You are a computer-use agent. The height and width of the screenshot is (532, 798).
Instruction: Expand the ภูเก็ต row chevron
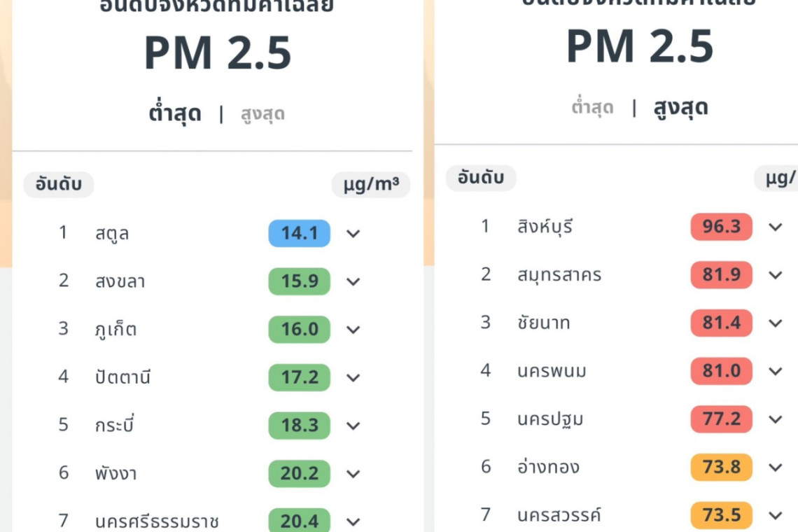[353, 330]
